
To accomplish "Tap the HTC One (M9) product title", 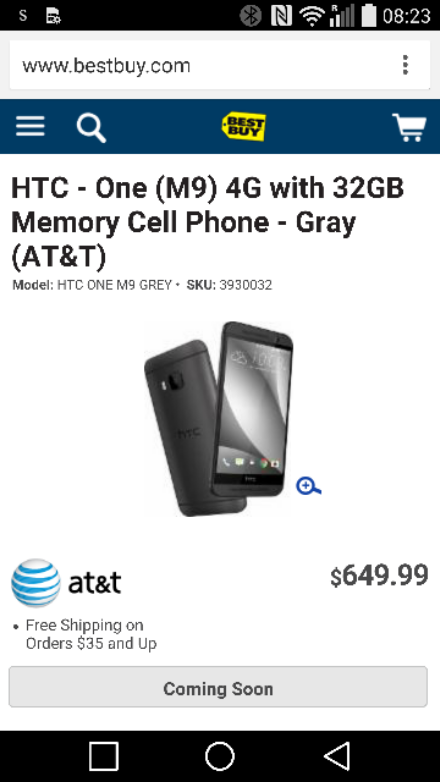I will point(208,222).
